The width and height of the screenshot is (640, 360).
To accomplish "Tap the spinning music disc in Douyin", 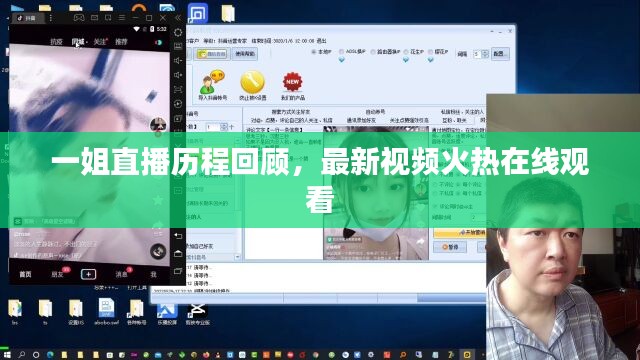I will click(158, 251).
